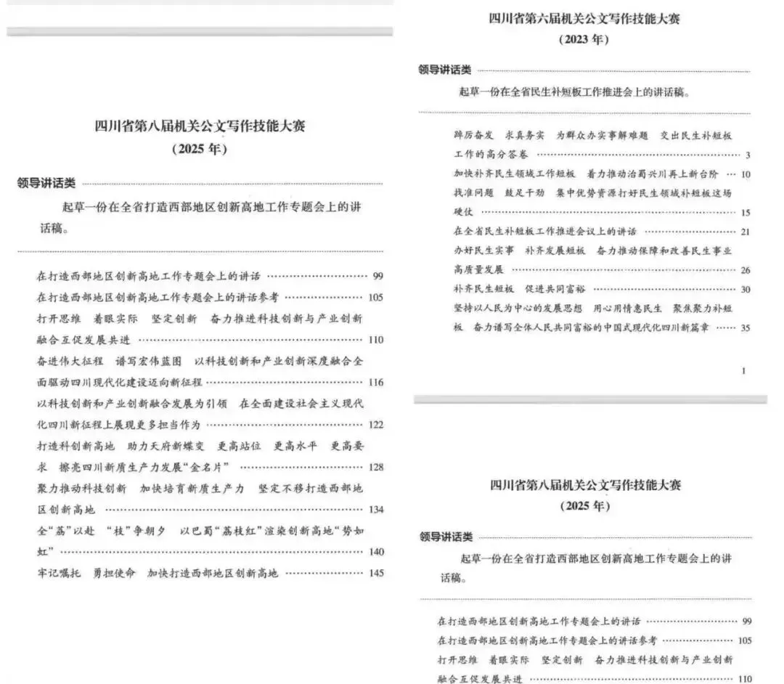This screenshot has height=684, width=784.
Task: Open entry 加快补齐民生领域工作短板
Action: [x=602, y=174]
